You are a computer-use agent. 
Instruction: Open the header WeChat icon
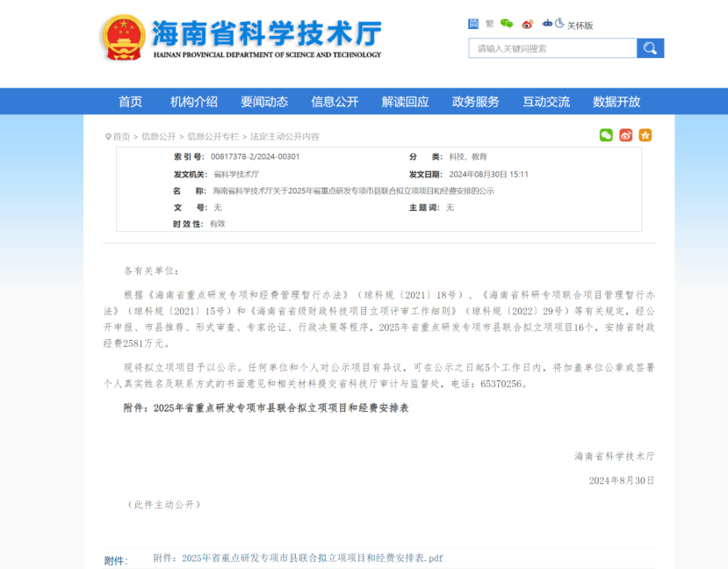click(507, 24)
